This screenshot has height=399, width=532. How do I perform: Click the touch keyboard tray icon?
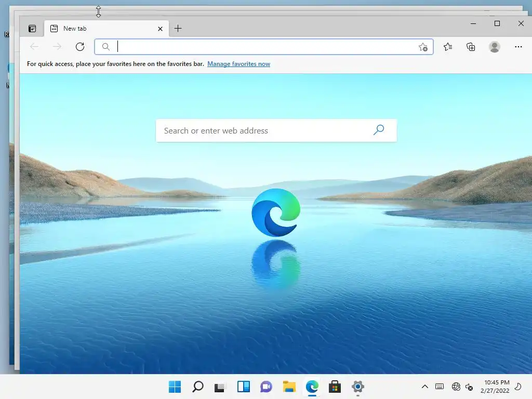pos(440,387)
